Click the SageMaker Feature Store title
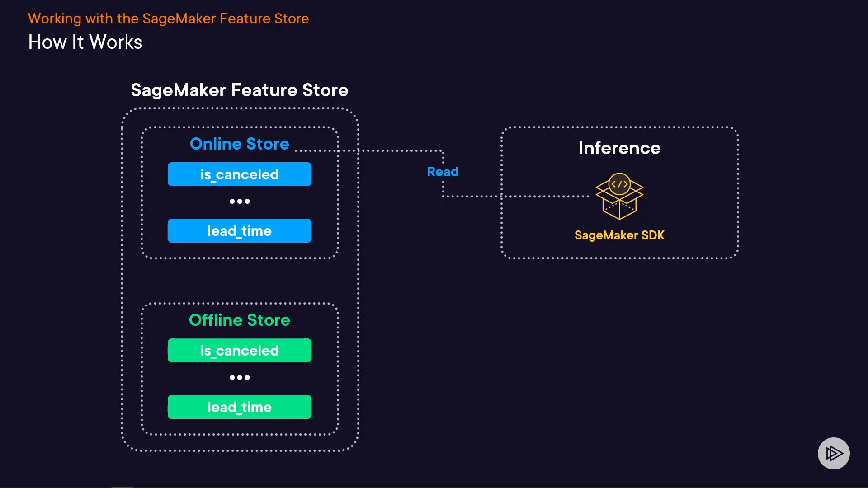This screenshot has width=868, height=488. pos(239,90)
